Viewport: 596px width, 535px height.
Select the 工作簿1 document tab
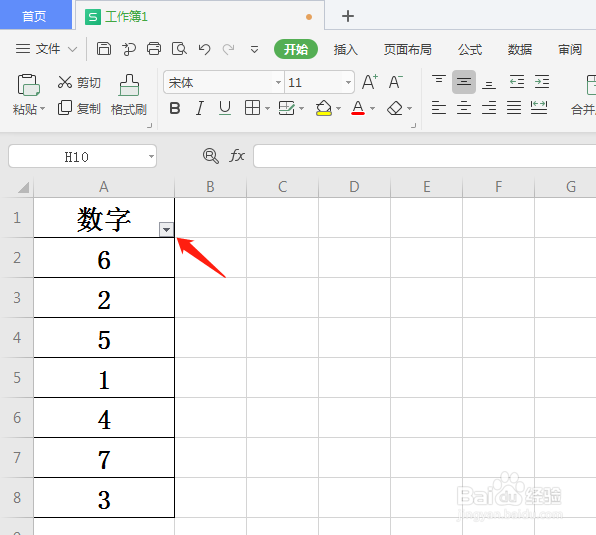(x=200, y=16)
